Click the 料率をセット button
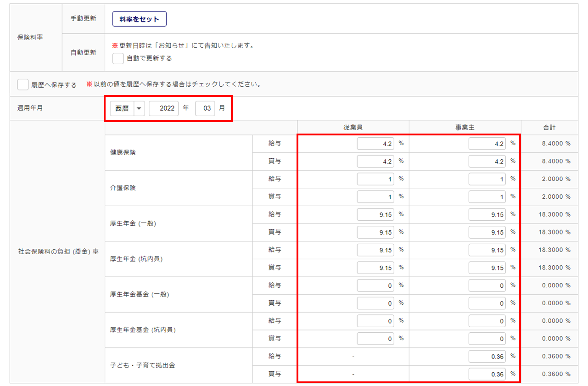Screen dimensions: 588x386 coord(139,19)
